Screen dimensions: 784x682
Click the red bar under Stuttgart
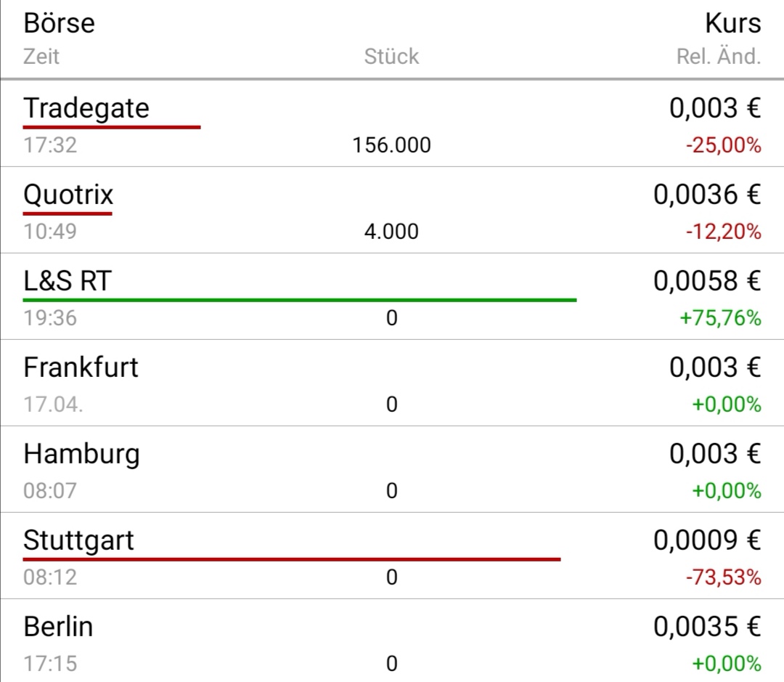(x=291, y=559)
